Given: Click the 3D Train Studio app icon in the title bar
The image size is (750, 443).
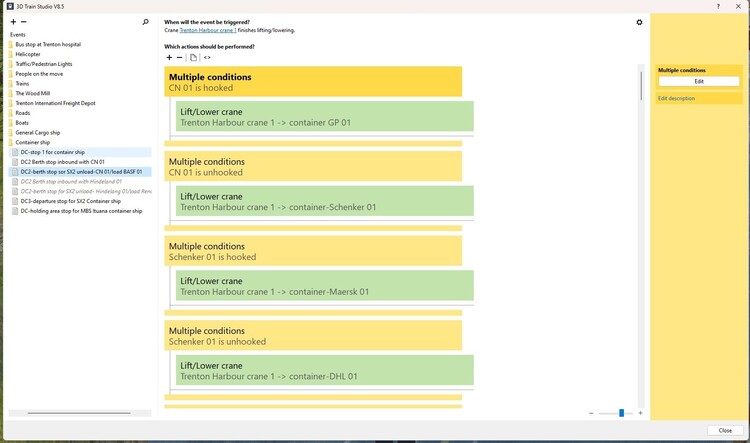Looking at the screenshot, I should pyautogui.click(x=10, y=6).
